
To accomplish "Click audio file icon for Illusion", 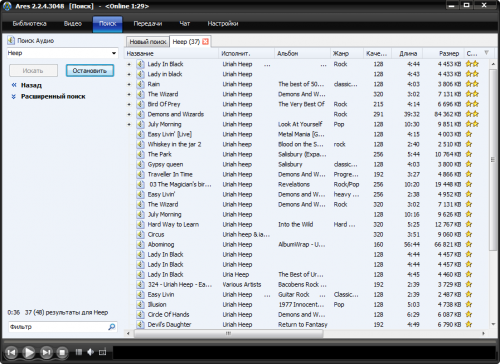I will (x=140, y=304).
